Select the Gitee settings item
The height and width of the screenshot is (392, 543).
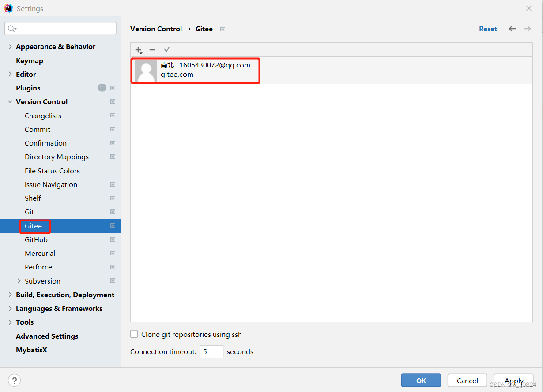(34, 226)
